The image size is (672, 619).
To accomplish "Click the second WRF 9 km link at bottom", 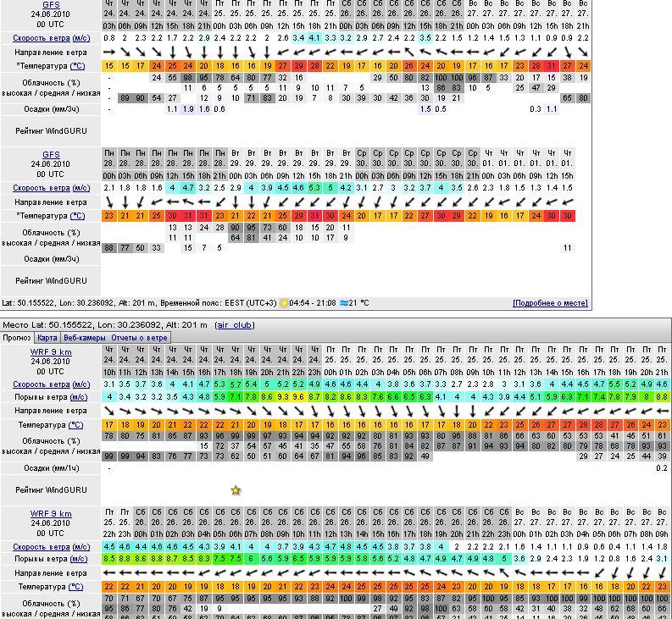I will point(51,514).
